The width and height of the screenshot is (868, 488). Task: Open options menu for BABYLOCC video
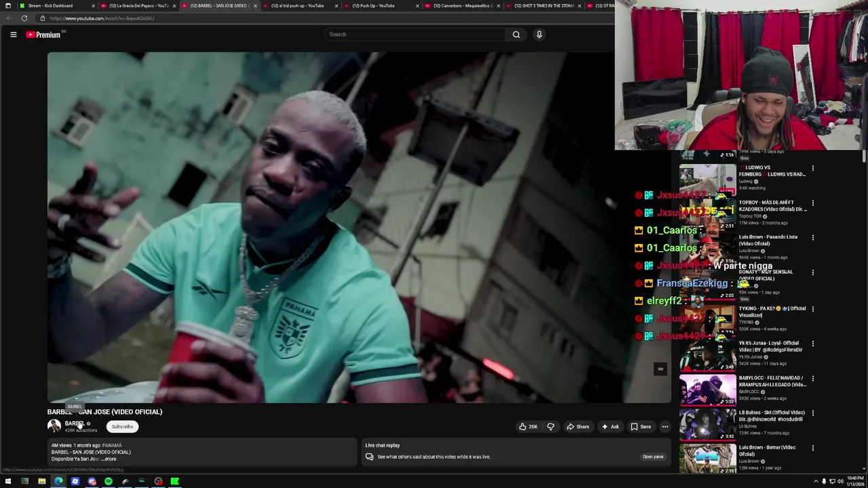click(812, 378)
